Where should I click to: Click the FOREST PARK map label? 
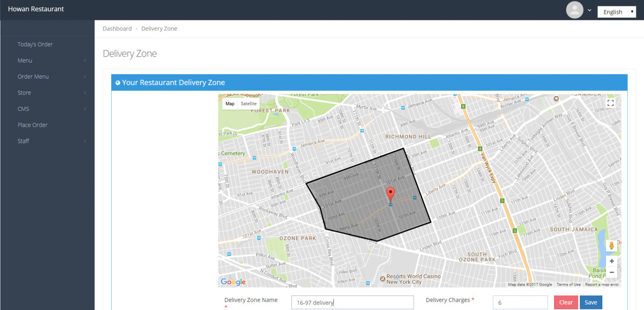click(x=271, y=110)
